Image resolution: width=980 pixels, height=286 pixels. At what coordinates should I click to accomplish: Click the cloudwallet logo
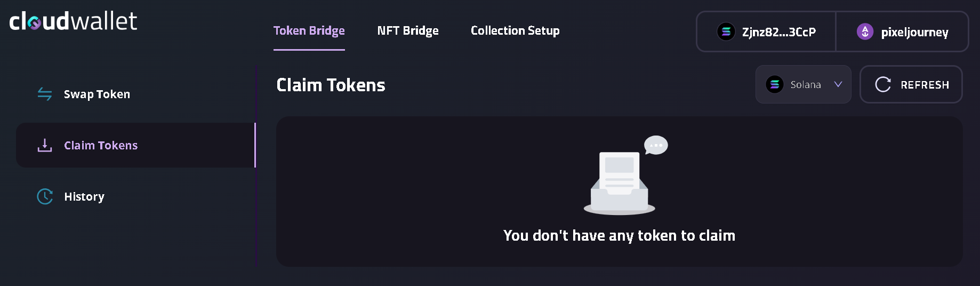click(74, 21)
